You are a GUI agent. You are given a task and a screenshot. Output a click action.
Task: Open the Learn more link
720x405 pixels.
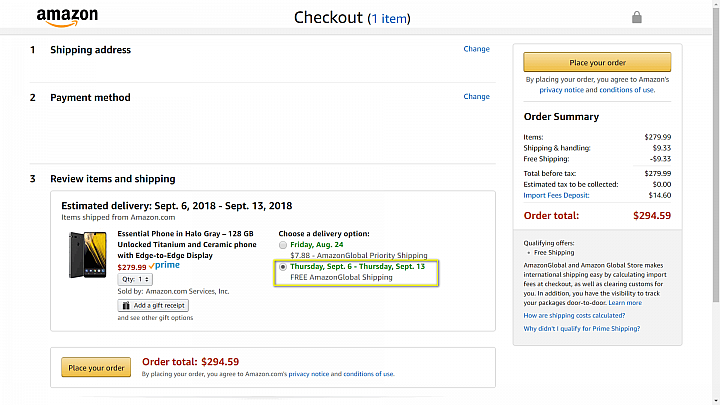coord(625,303)
